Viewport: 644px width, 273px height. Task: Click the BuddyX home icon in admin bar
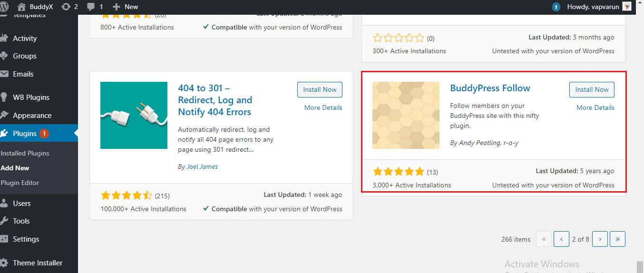point(21,7)
